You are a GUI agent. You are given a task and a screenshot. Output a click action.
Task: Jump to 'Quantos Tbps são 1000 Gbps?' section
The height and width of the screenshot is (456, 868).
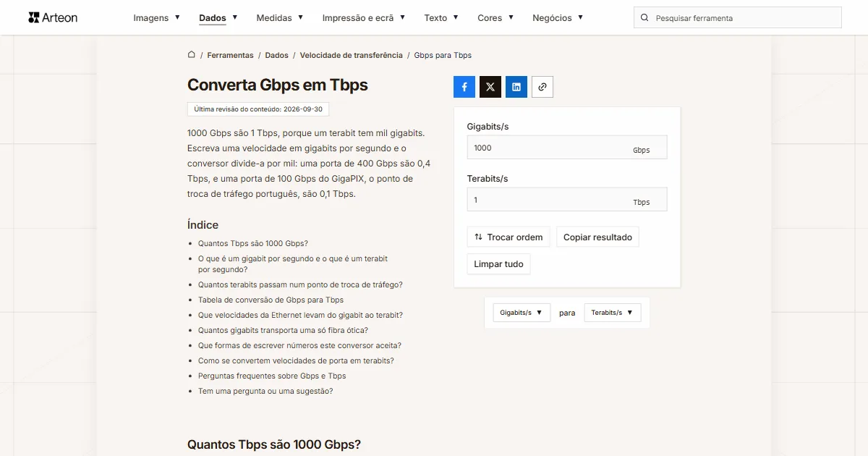(253, 243)
